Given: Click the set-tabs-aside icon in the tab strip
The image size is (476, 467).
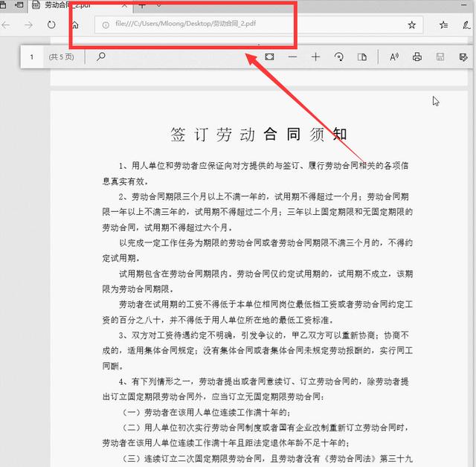Looking at the screenshot, I should tap(19, 4).
